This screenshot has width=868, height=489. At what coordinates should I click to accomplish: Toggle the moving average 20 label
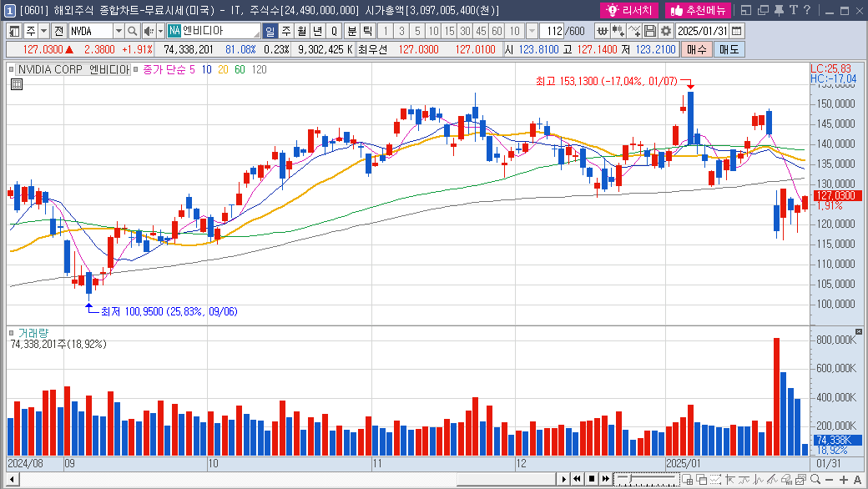(223, 70)
